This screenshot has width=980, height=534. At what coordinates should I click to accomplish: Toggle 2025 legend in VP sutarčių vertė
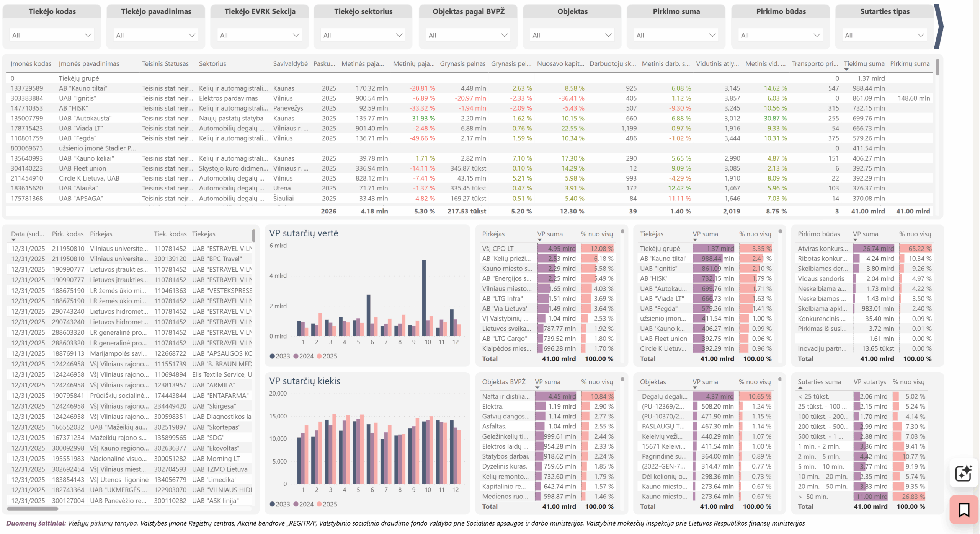coord(327,356)
